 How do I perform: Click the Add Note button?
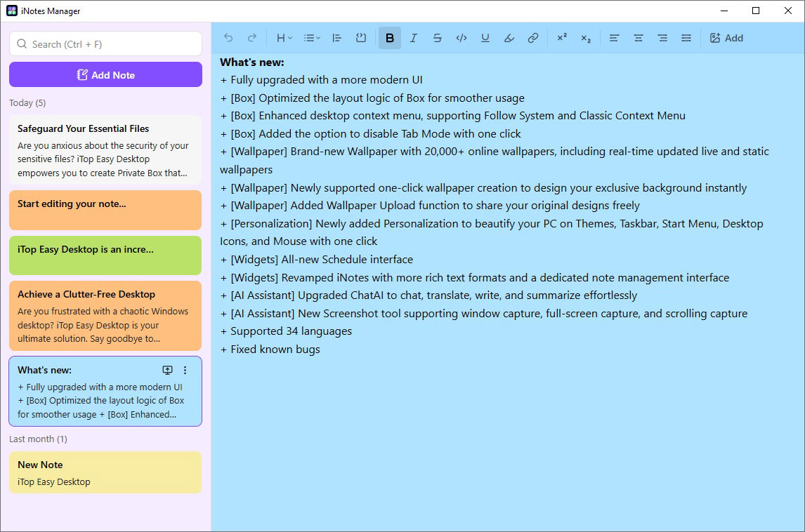105,74
